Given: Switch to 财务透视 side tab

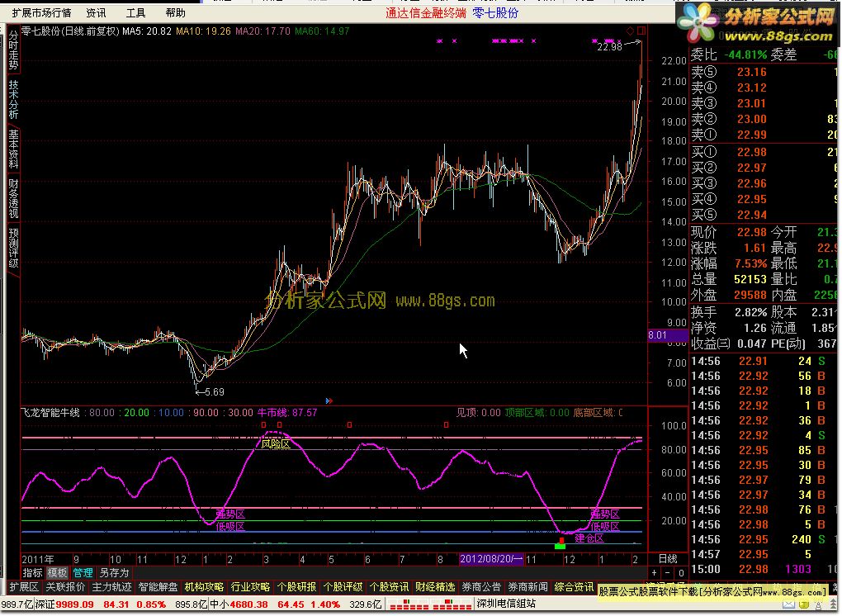Looking at the screenshot, I should click(13, 198).
